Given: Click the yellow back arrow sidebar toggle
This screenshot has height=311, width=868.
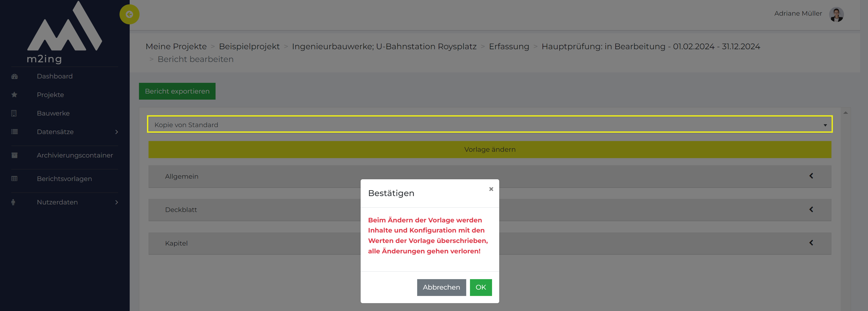Looking at the screenshot, I should tap(129, 14).
